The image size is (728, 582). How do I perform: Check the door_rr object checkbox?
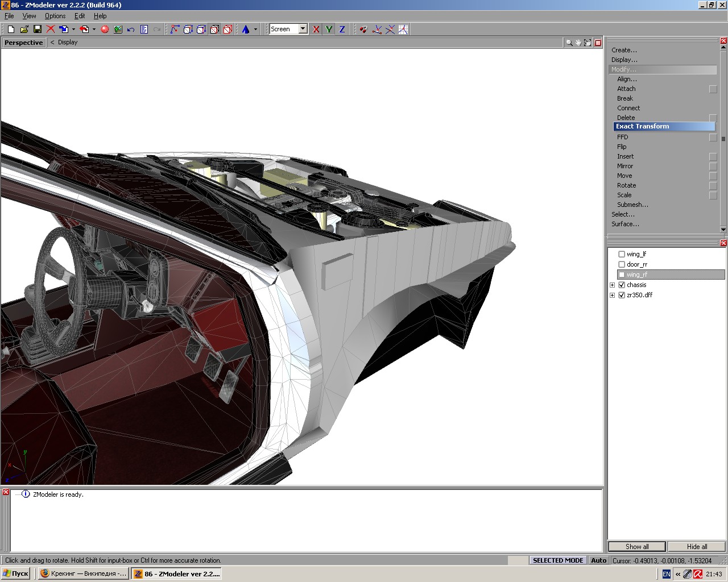[x=622, y=264]
